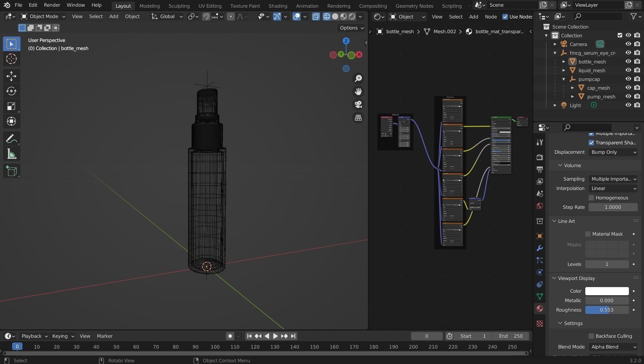Open the node editor Node menu
Image resolution: width=644 pixels, height=364 pixels.
coord(491,17)
